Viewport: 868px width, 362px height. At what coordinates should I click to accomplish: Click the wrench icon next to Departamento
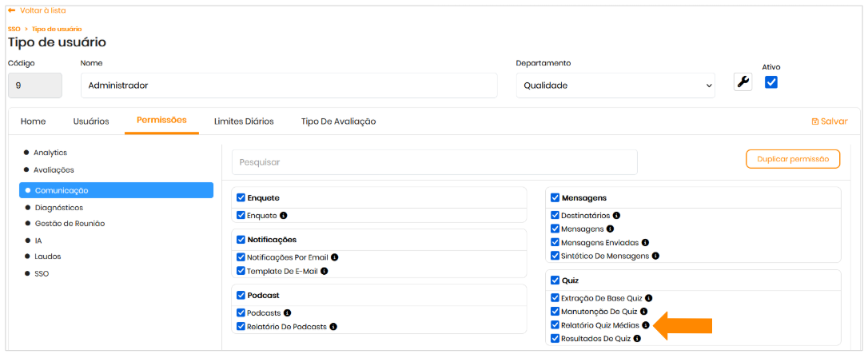[743, 82]
